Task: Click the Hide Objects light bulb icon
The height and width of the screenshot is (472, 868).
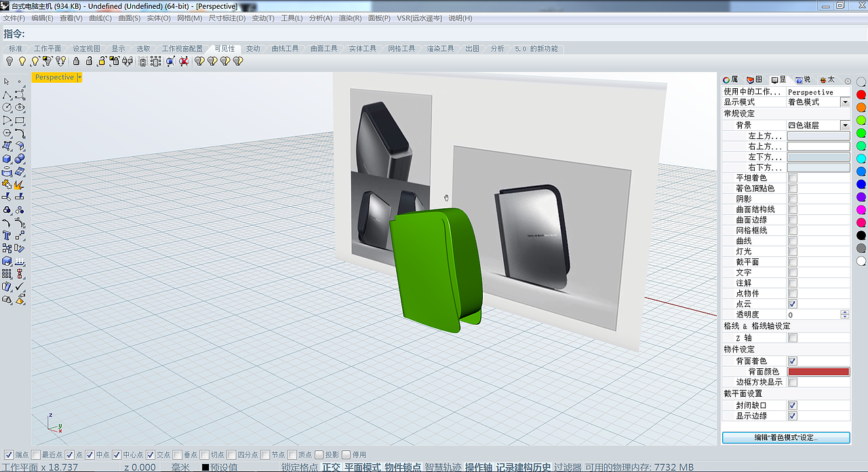Action: pos(9,61)
